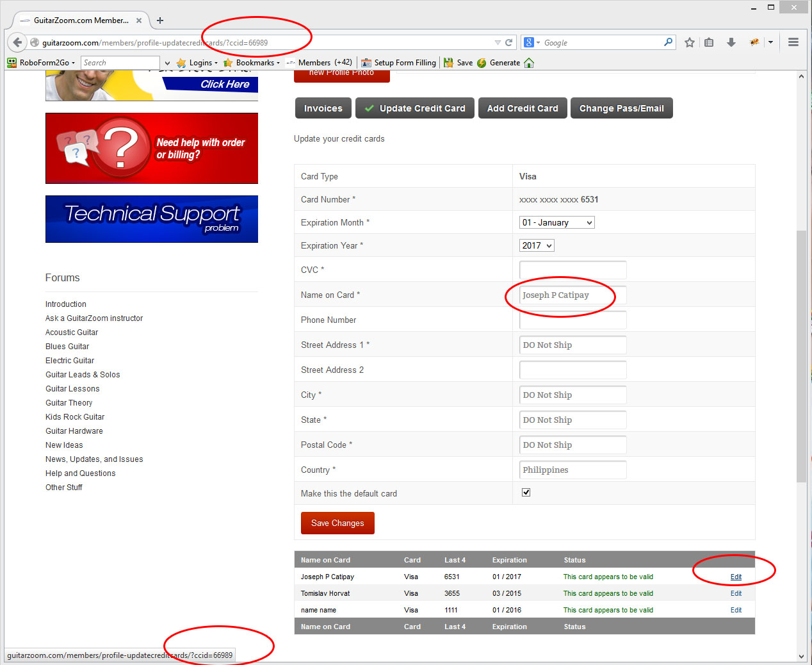Click the Members (+42) toolbar item
812x665 pixels.
tap(319, 63)
